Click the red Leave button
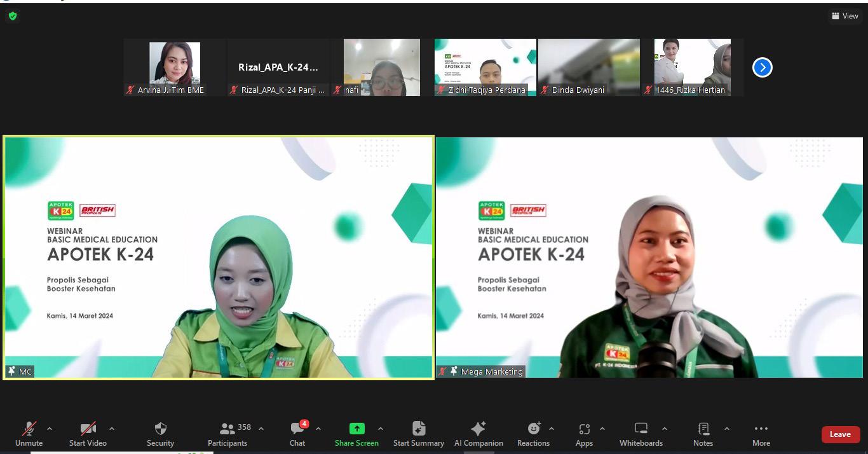Image resolution: width=868 pixels, height=454 pixels. 840,434
